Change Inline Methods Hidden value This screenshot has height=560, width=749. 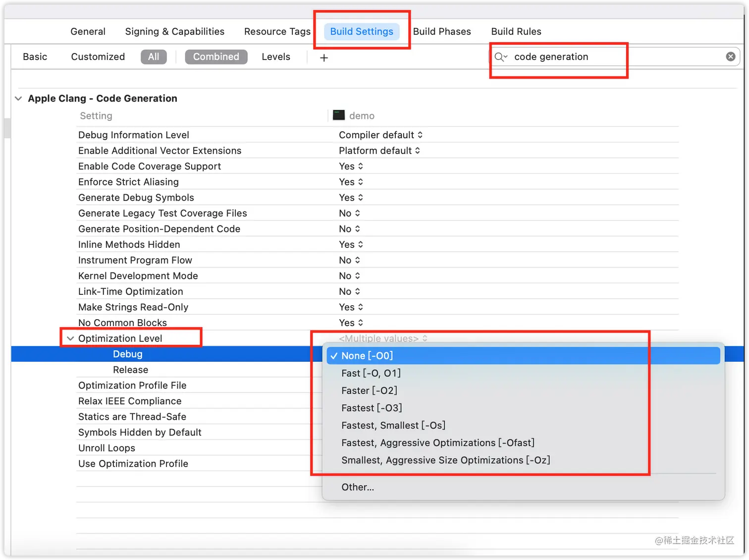click(x=351, y=244)
